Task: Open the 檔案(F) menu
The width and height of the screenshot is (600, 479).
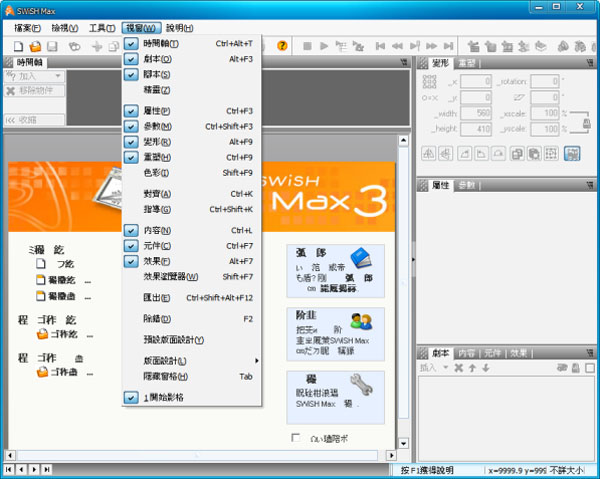Action: click(27, 28)
